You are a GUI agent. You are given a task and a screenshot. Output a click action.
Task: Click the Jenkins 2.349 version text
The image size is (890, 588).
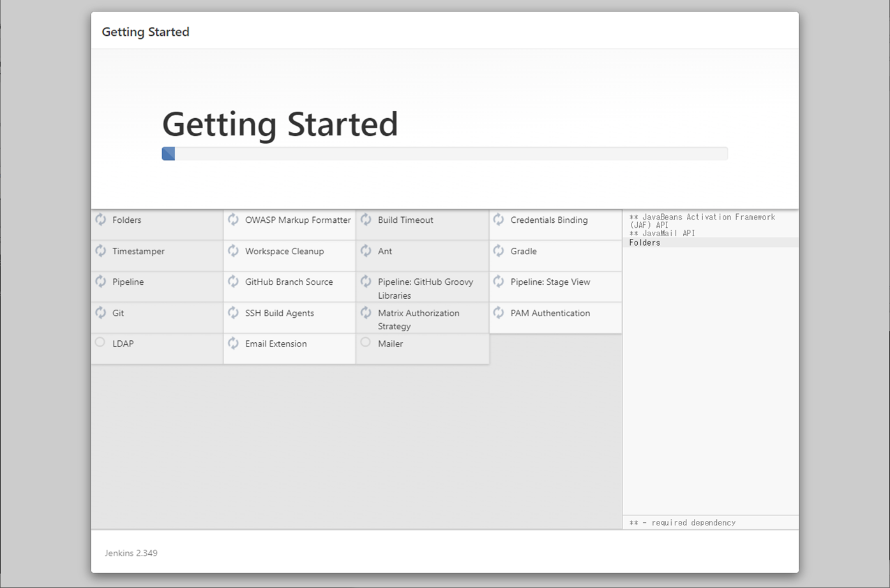[x=131, y=554]
